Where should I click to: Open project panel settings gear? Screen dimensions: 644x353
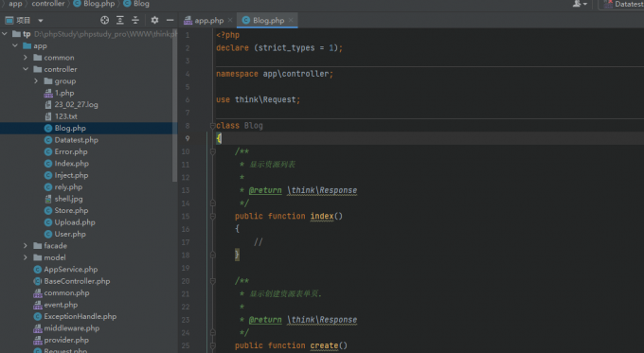(154, 20)
